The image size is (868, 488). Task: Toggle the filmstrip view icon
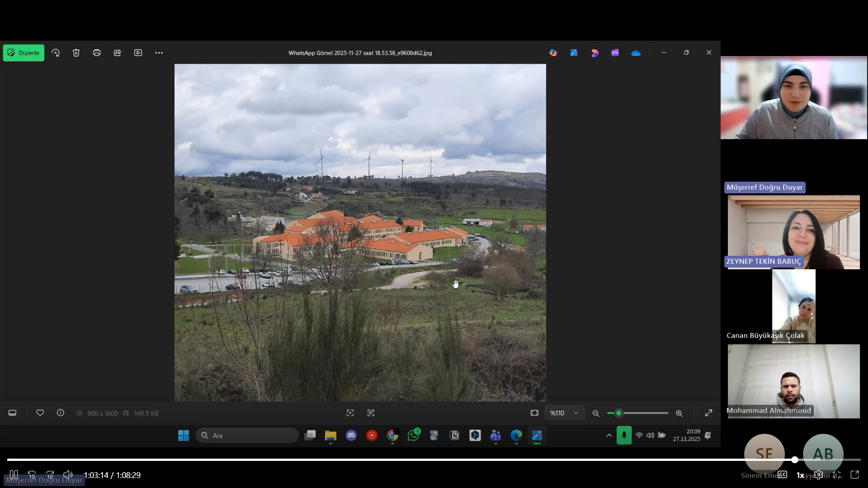coord(13,413)
